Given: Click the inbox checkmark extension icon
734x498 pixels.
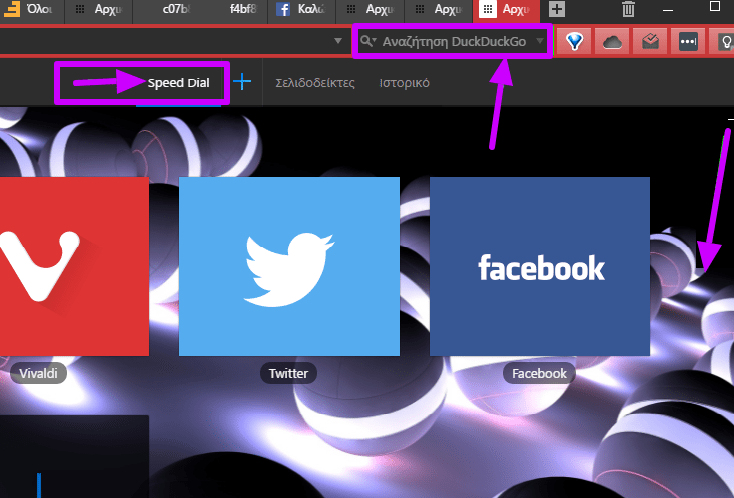Looking at the screenshot, I should 650,42.
